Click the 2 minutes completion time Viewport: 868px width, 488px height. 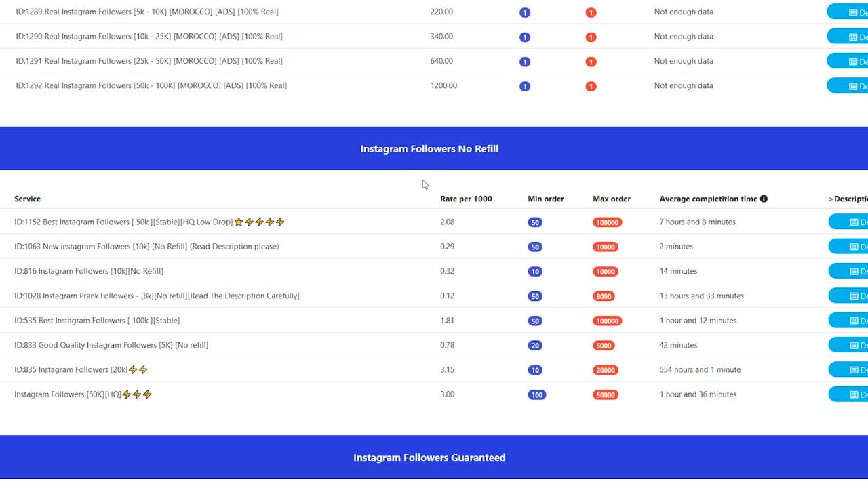(x=676, y=247)
